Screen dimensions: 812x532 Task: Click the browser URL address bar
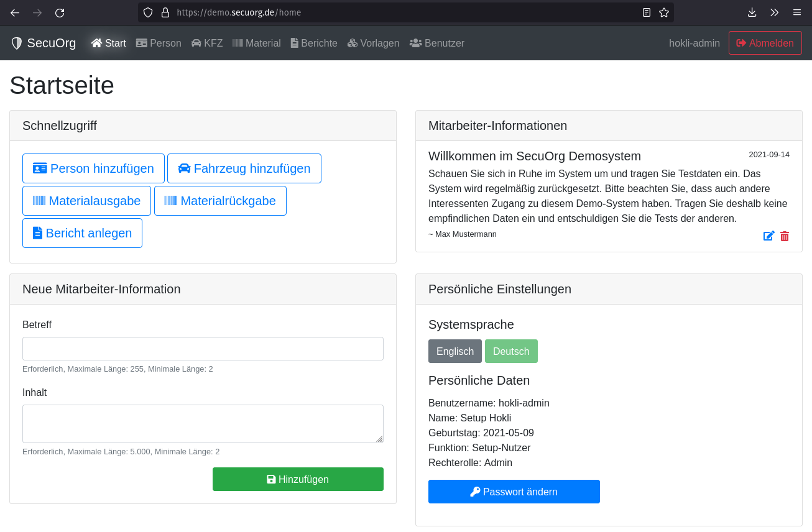pyautogui.click(x=405, y=12)
